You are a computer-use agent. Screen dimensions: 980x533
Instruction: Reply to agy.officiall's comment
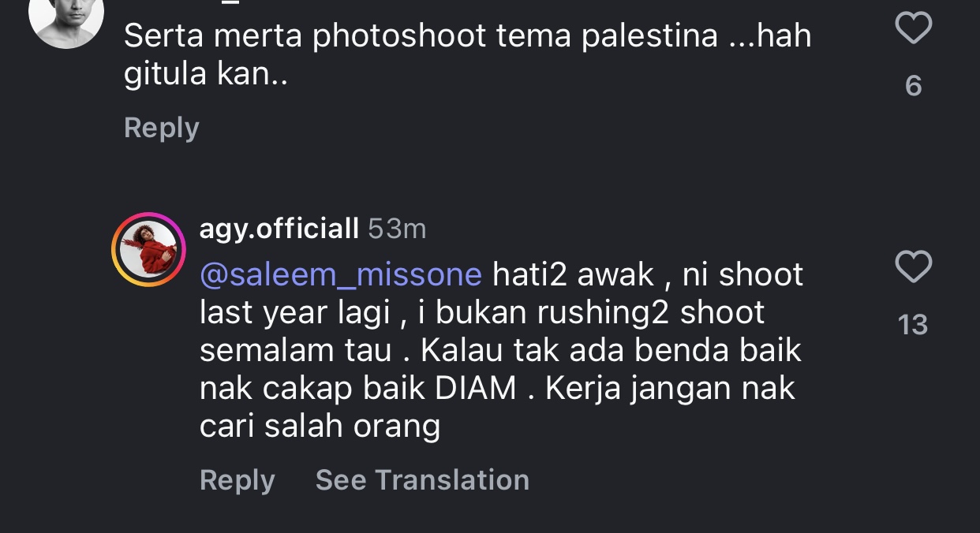coord(237,479)
